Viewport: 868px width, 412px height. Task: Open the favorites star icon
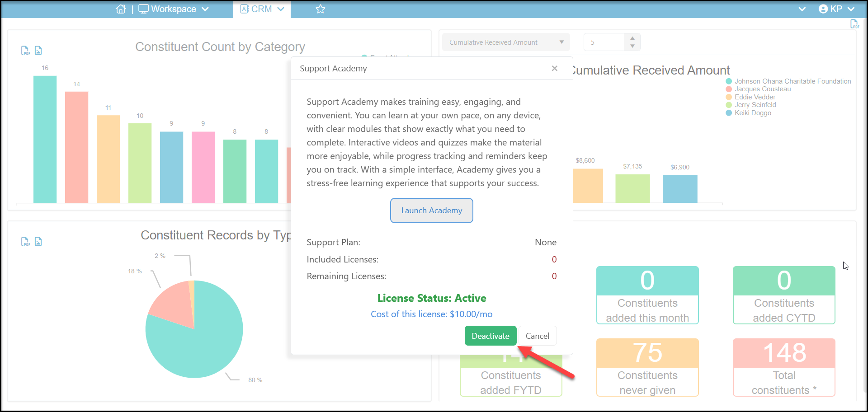pos(321,9)
